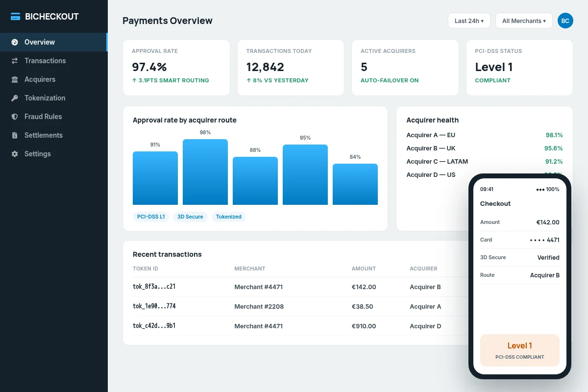Click the Overview gauge icon in sidebar
Screen dimensions: 588x392
click(15, 42)
